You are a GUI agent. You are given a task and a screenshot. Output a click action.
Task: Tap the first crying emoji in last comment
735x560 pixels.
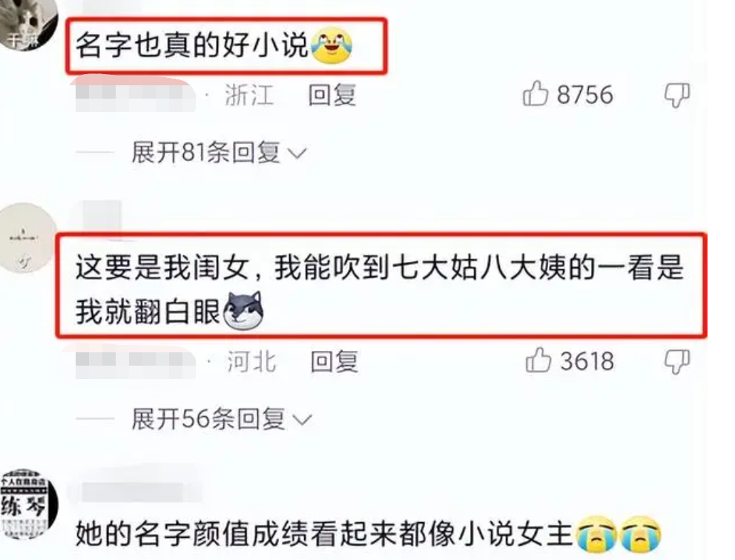(x=596, y=534)
